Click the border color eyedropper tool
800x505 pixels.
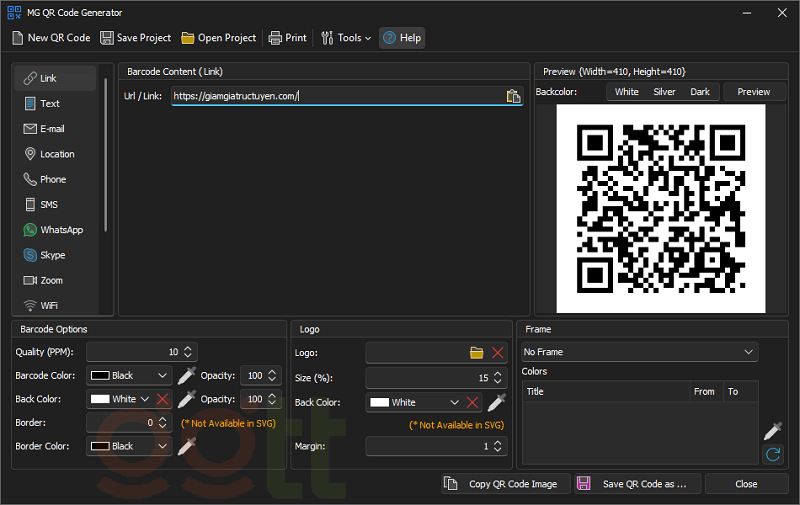pyautogui.click(x=186, y=446)
